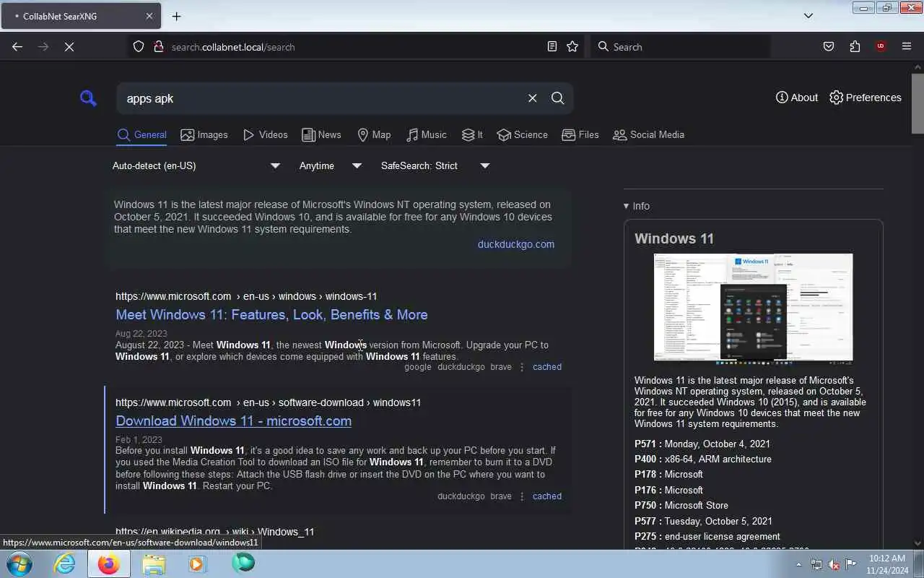
Task: Open Preferences
Action: [865, 98]
